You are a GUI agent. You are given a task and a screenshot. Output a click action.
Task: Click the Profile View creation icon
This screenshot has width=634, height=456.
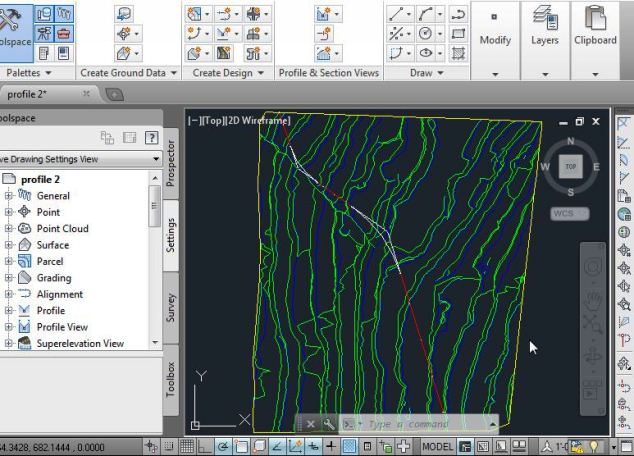(x=323, y=14)
